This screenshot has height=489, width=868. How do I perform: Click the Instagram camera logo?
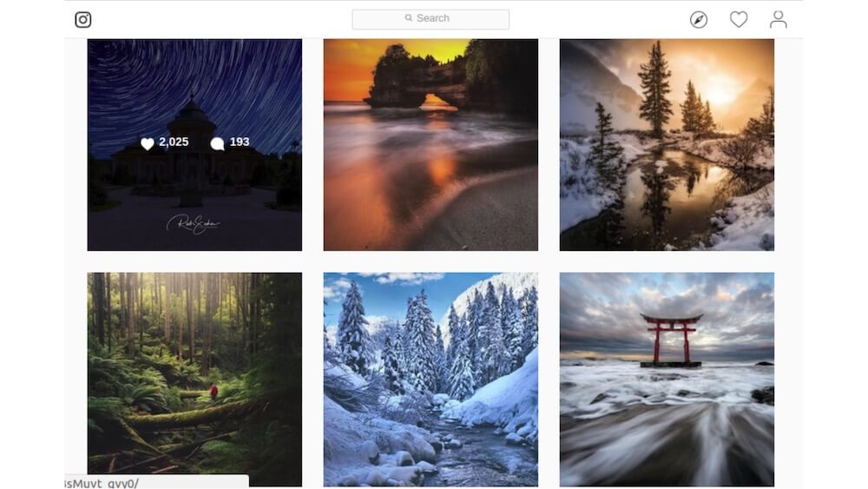click(x=83, y=20)
